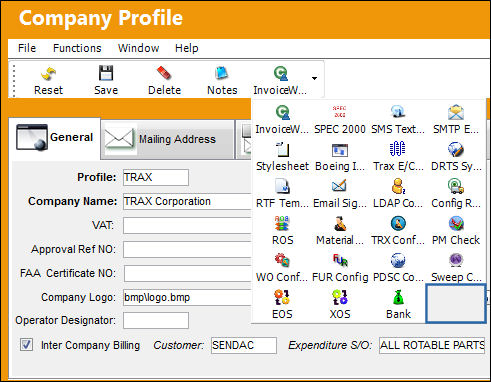Click the Expenditure S/O field
The height and width of the screenshot is (382, 491).
tap(432, 345)
